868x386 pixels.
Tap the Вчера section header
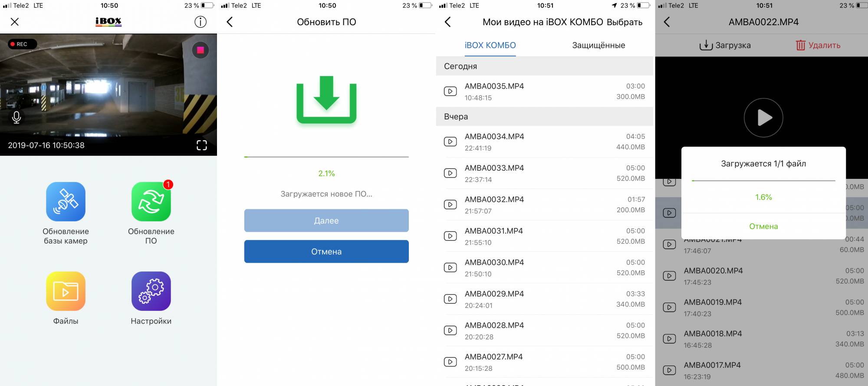545,116
